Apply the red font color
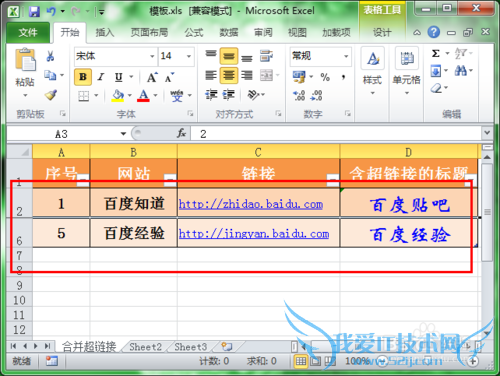The width and height of the screenshot is (500, 376). point(143,96)
